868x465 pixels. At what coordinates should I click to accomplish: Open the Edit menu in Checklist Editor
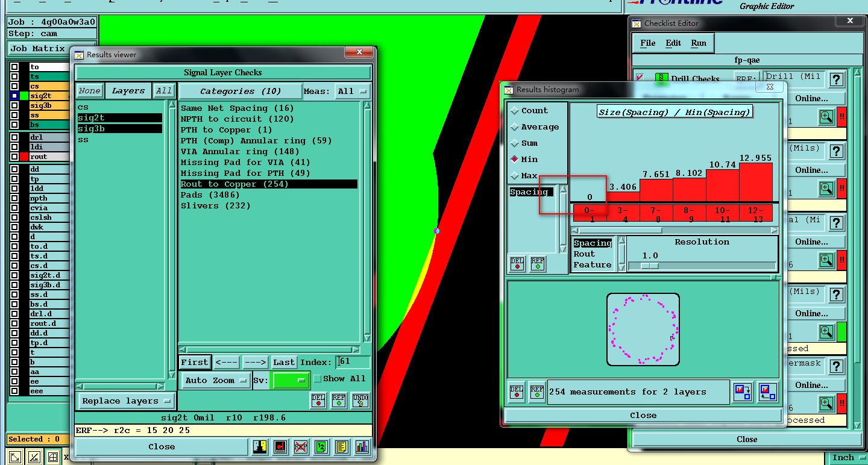point(673,43)
